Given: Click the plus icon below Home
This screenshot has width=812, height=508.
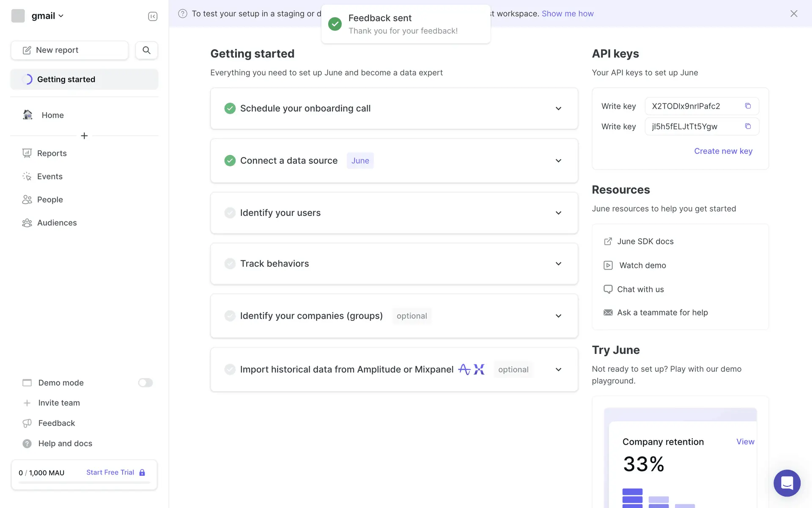Looking at the screenshot, I should [x=84, y=136].
